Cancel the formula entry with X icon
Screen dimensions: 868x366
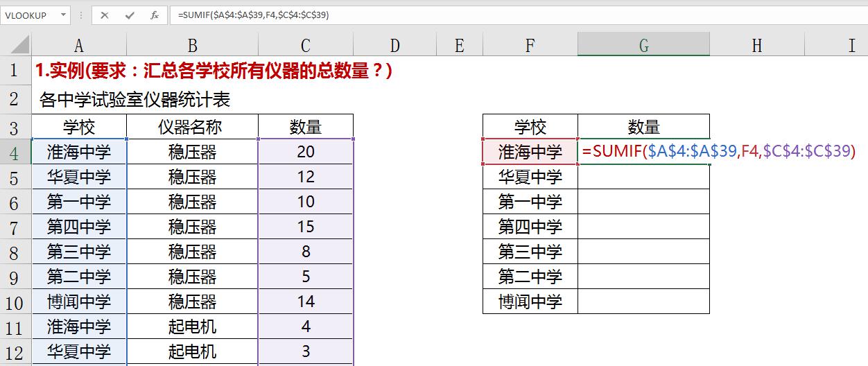(x=105, y=15)
